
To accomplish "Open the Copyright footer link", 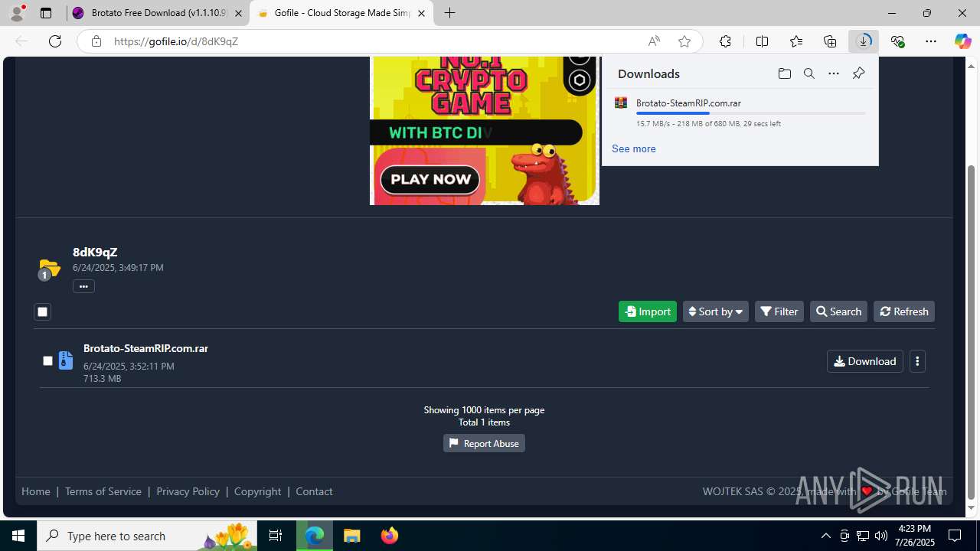I will [x=257, y=491].
